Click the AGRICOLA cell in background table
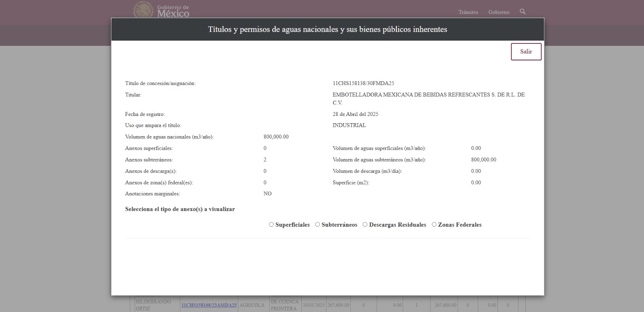This screenshot has width=644, height=312. tap(252, 305)
